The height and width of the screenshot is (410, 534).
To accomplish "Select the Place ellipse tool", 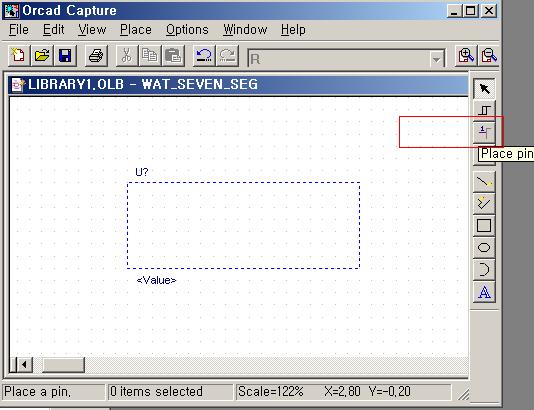I will pyautogui.click(x=484, y=248).
